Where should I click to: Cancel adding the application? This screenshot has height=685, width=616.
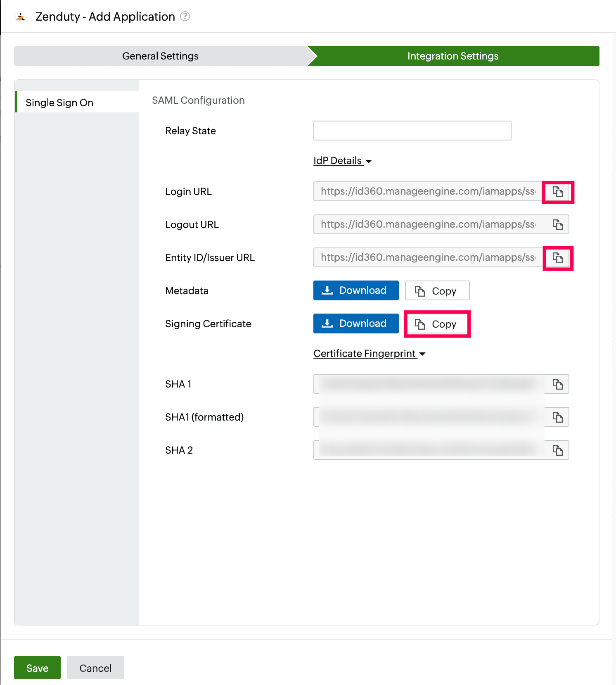95,668
